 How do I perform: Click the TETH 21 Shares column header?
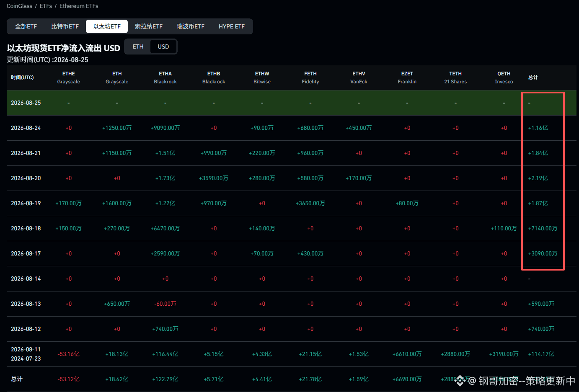point(455,77)
